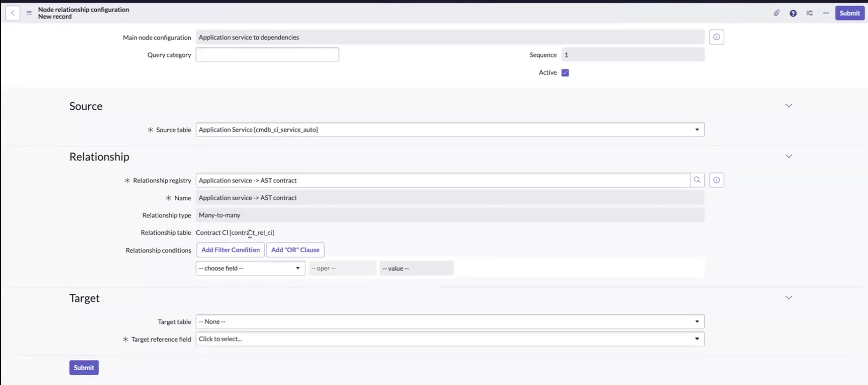Open the Target reference field dropdown

pos(450,339)
